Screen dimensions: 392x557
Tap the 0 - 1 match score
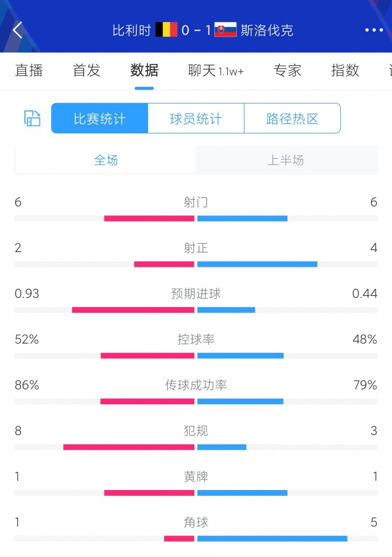(196, 30)
